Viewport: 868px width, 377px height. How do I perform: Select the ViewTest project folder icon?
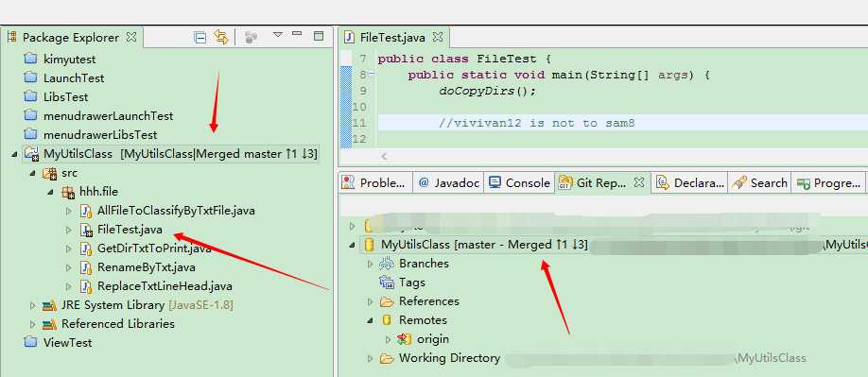31,342
